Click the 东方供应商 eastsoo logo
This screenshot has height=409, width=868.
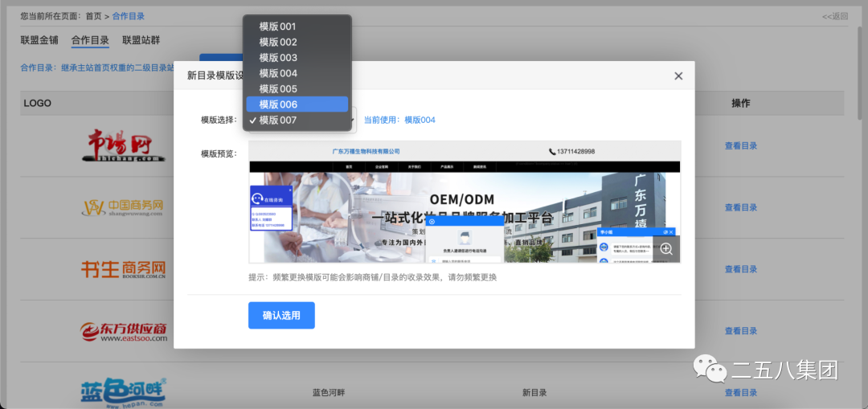click(124, 331)
